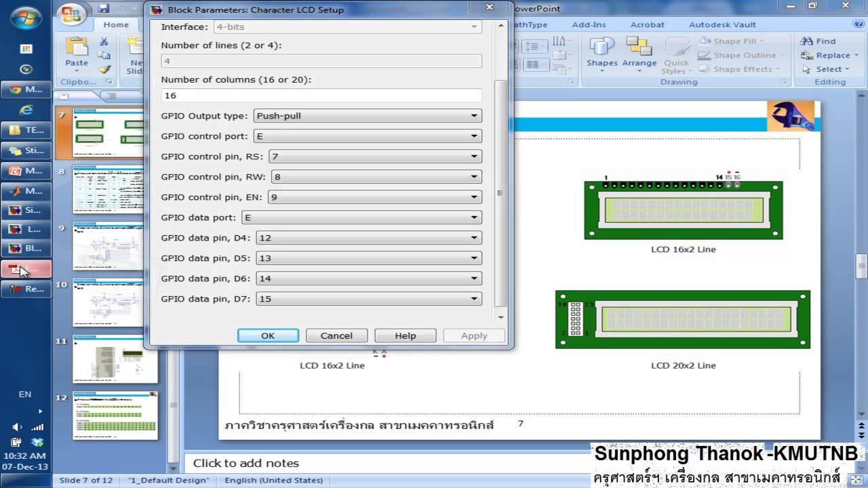Confirm dialog with OK button
868x488 pixels.
(268, 335)
